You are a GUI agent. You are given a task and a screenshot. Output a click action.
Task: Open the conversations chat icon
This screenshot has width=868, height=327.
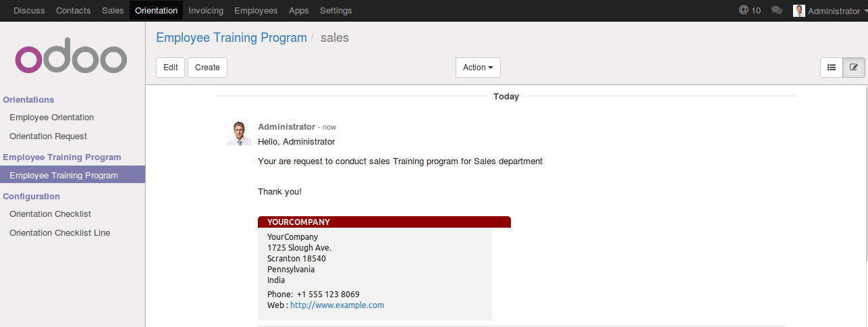[x=777, y=10]
